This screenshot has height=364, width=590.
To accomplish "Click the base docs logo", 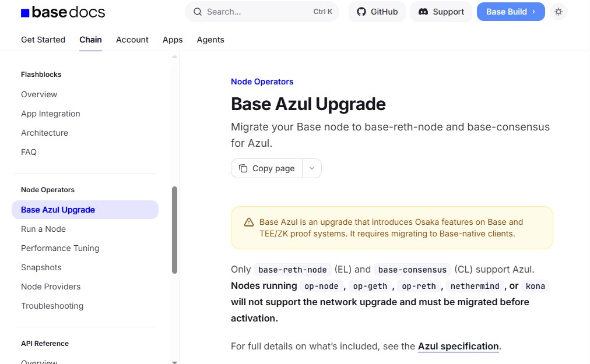I will point(63,12).
